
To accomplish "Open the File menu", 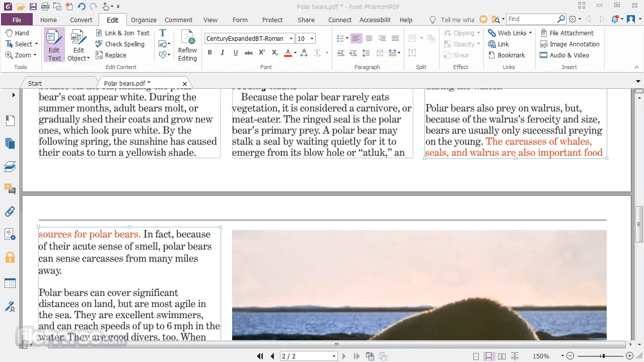I will click(17, 20).
